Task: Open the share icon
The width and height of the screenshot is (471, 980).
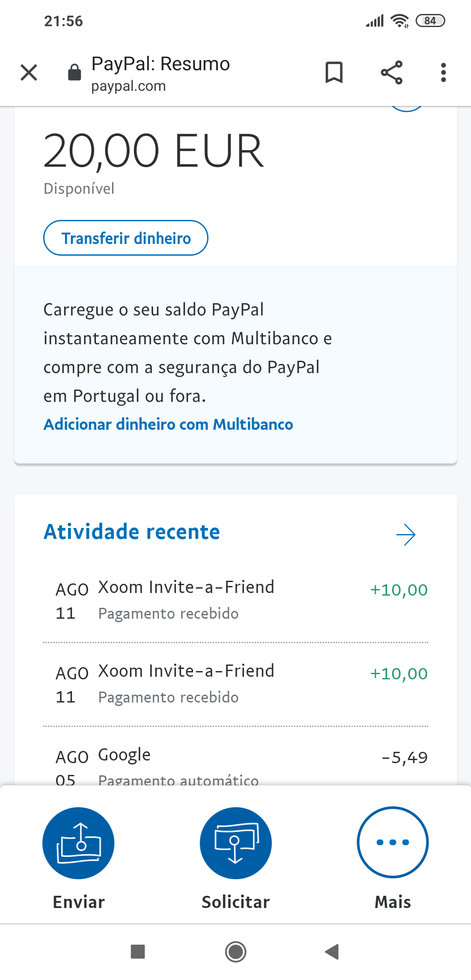Action: [391, 72]
